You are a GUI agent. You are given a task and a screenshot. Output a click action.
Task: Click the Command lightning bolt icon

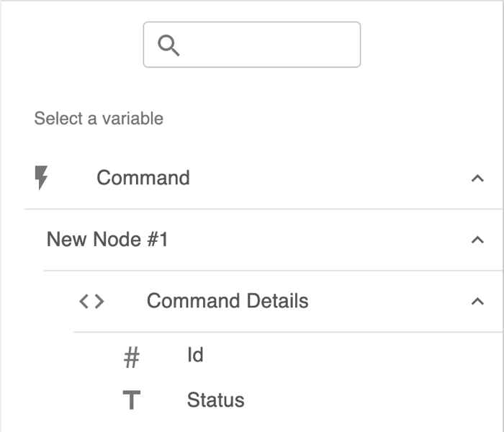tap(42, 178)
